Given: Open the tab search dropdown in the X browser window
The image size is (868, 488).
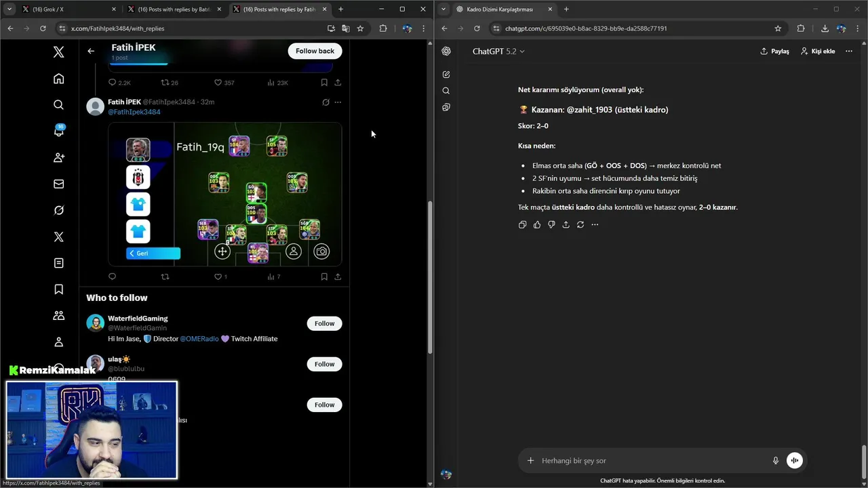Looking at the screenshot, I should click(x=9, y=9).
